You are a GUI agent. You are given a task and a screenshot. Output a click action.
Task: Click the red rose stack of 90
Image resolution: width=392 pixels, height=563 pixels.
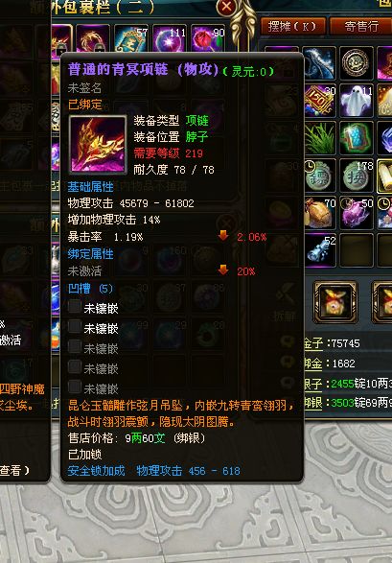[x=208, y=38]
